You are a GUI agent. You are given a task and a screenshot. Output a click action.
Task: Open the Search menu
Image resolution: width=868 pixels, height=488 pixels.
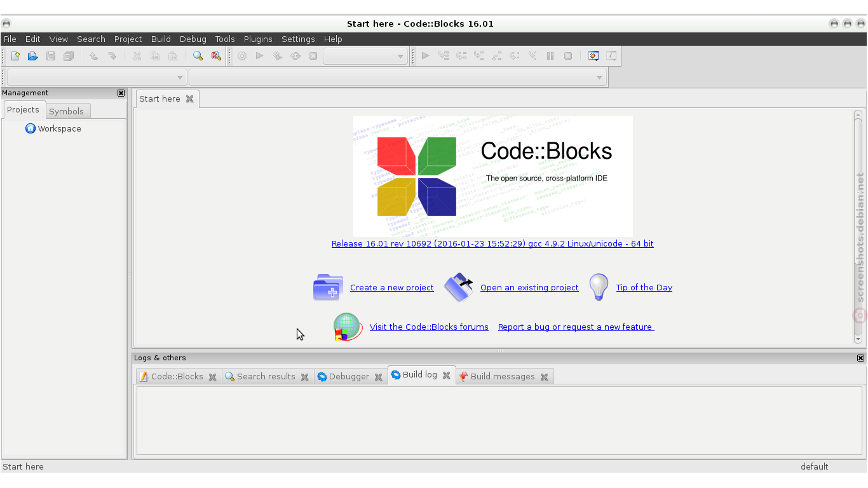(92, 39)
